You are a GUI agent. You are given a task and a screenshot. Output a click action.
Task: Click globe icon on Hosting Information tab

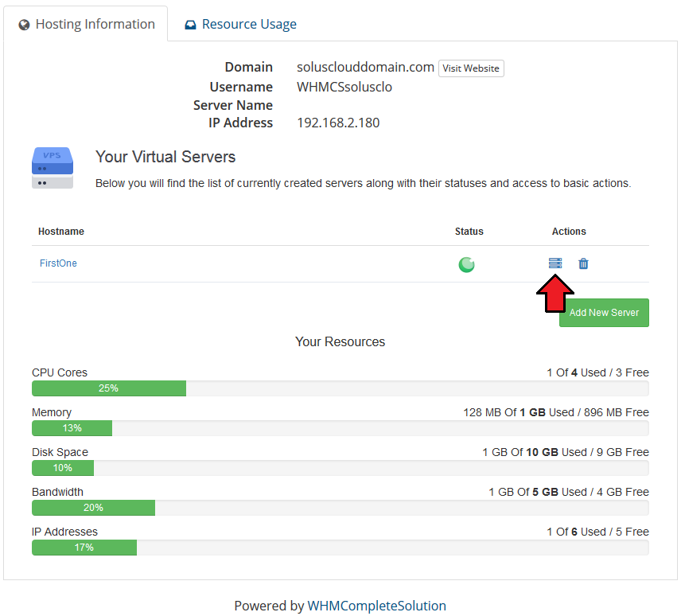tap(24, 25)
